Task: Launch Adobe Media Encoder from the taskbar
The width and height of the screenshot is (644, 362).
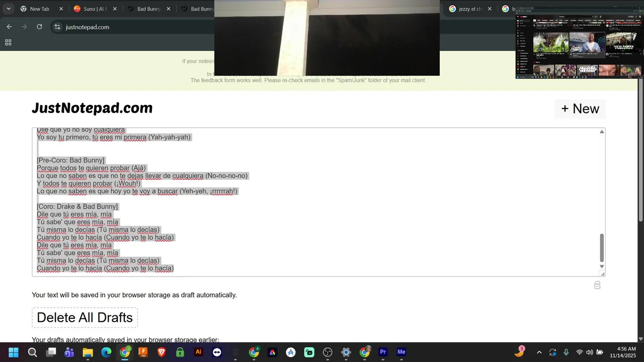Action: (x=401, y=352)
